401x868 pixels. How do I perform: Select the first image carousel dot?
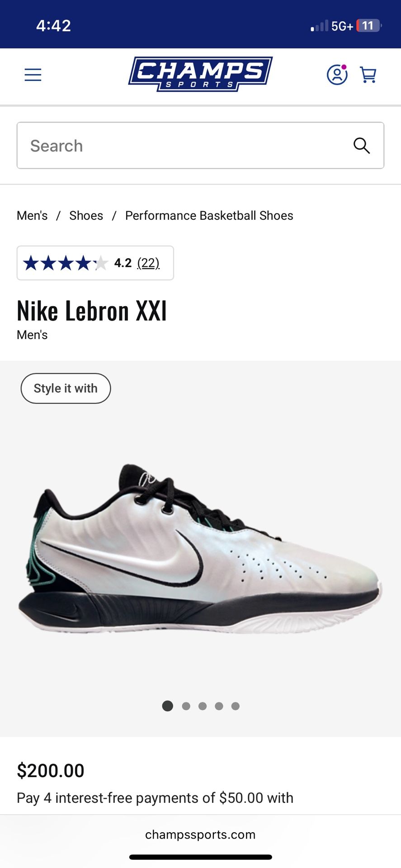click(168, 706)
